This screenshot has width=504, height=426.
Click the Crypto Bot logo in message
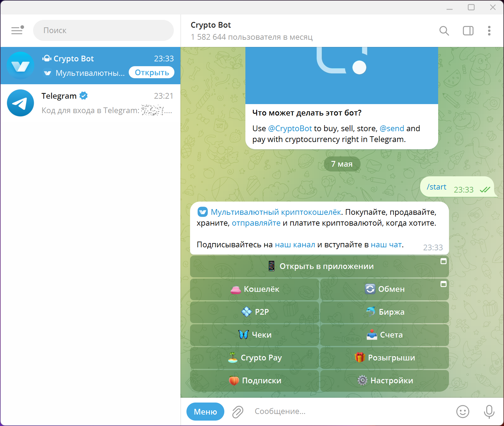pos(202,212)
